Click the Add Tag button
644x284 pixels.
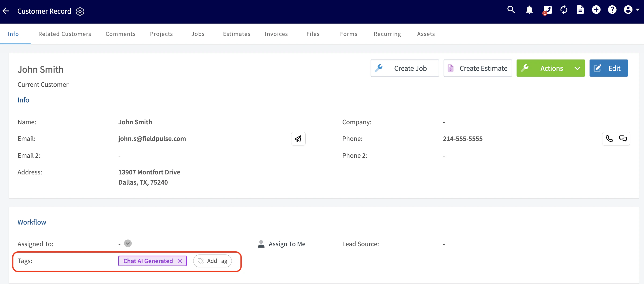pyautogui.click(x=212, y=261)
